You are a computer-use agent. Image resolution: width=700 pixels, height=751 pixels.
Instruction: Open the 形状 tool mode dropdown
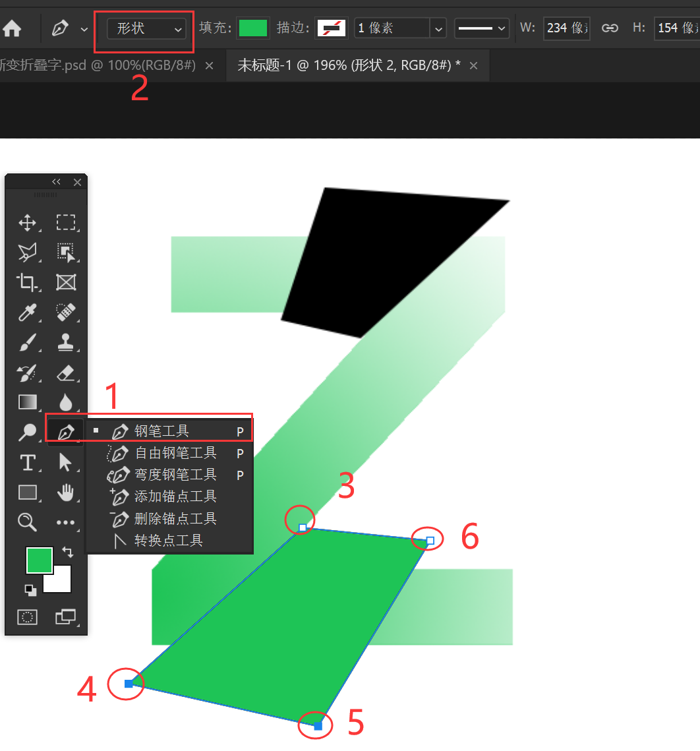click(146, 28)
